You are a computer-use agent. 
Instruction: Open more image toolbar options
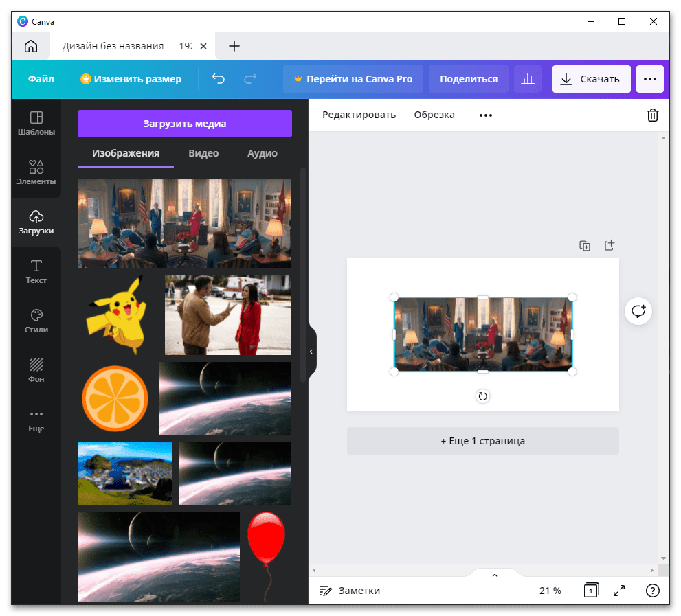[x=486, y=115]
